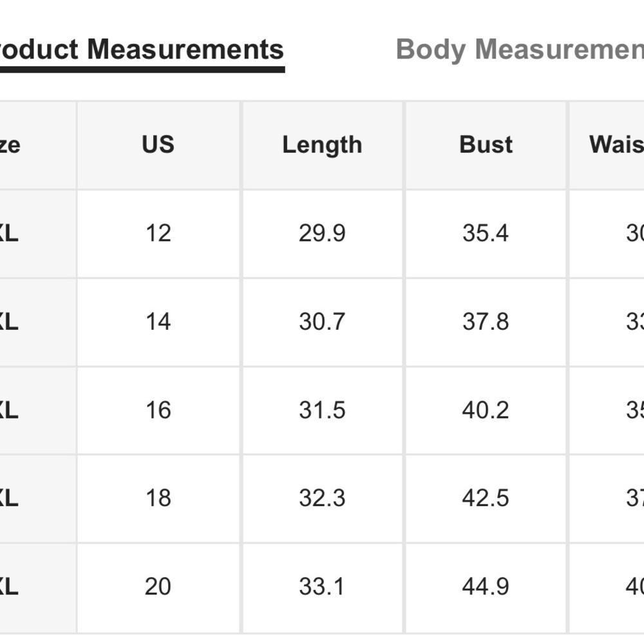Click the 33.1 length value
Screen dimensions: 644x644
click(x=322, y=587)
